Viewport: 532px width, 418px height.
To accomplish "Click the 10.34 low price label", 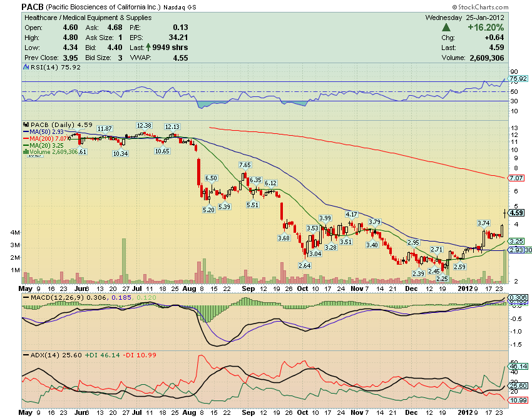I will [120, 153].
